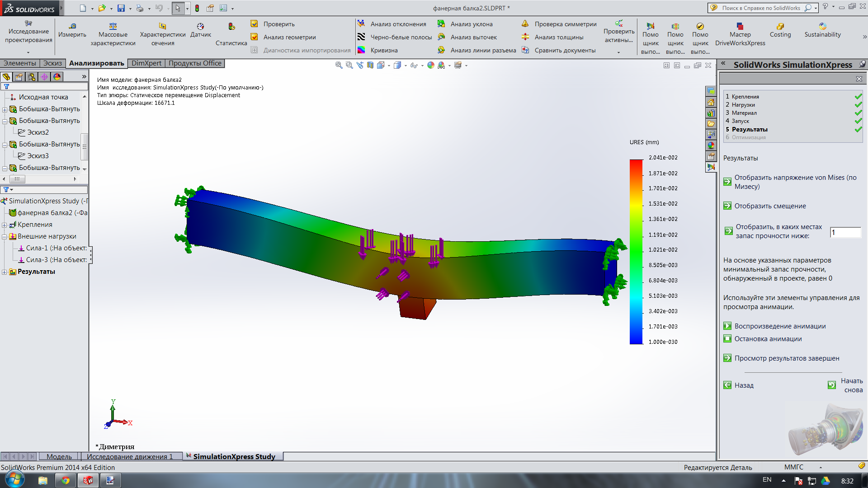This screenshot has width=868, height=488.
Task: Click the Save icon in top toolbar
Action: [121, 8]
